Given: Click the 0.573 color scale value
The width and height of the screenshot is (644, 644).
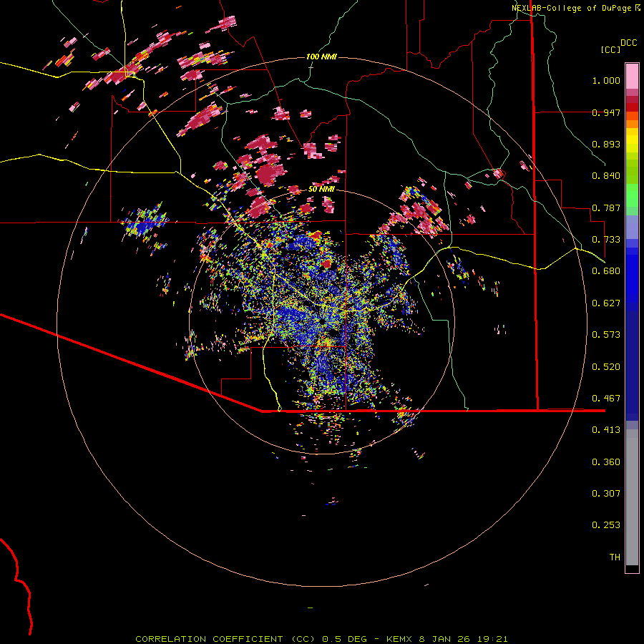Looking at the screenshot, I should tap(606, 335).
